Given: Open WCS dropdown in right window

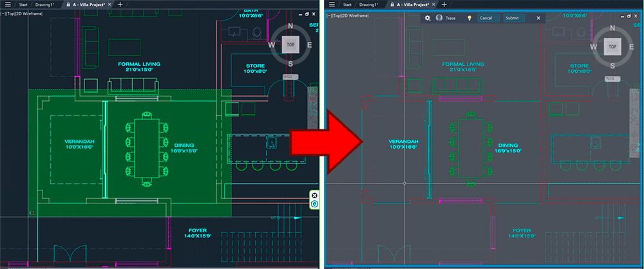Looking at the screenshot, I should click(x=612, y=79).
